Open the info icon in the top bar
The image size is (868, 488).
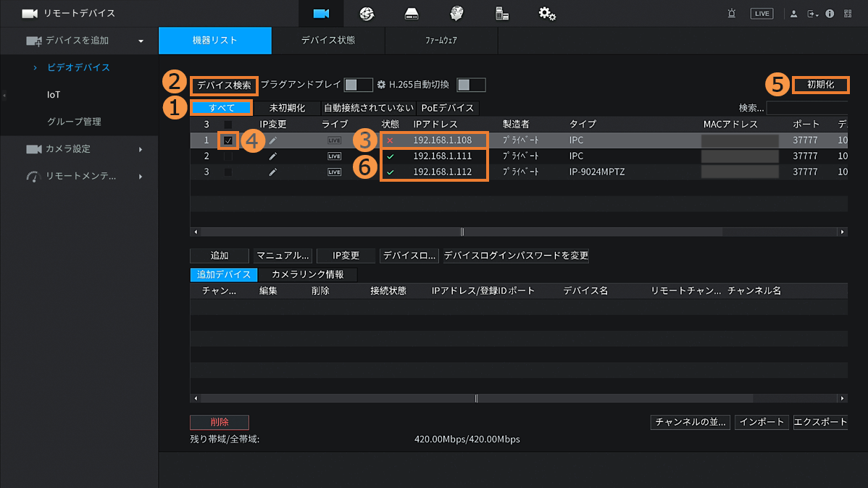click(x=830, y=14)
